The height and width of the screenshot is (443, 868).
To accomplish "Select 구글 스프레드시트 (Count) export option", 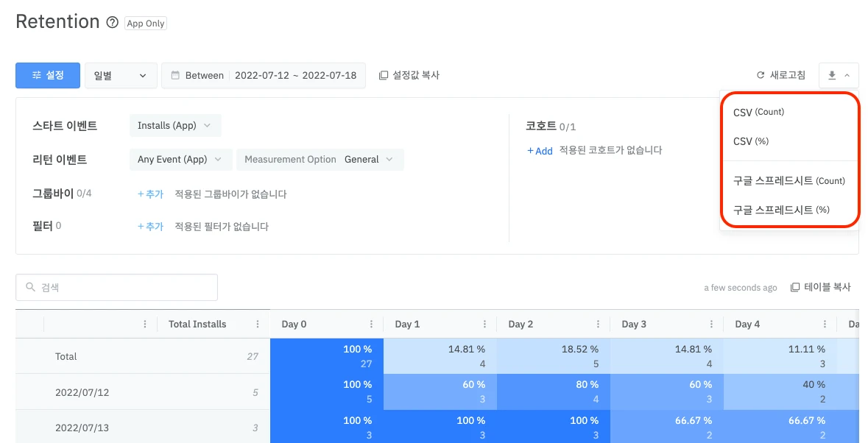I will pyautogui.click(x=788, y=181).
